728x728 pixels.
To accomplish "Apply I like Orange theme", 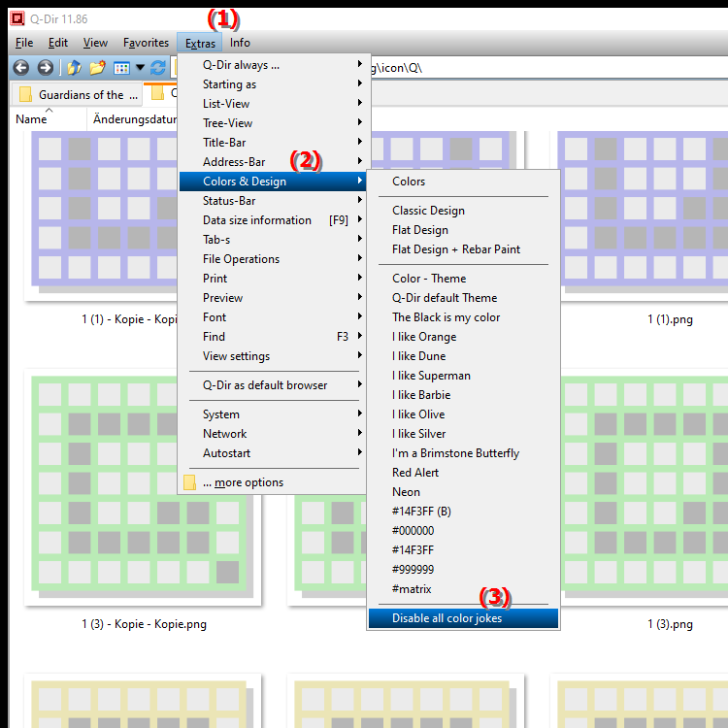I will point(463,337).
